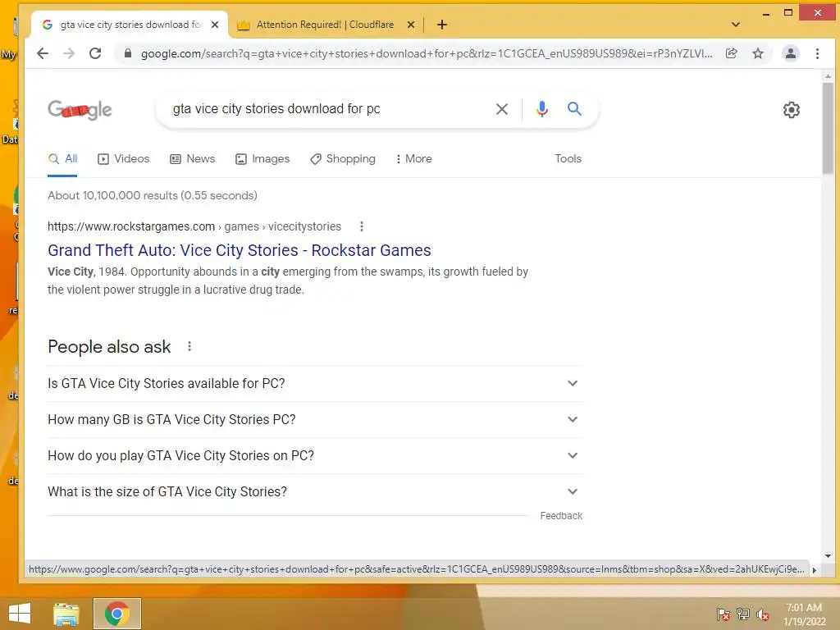Switch to Images results

(x=262, y=158)
